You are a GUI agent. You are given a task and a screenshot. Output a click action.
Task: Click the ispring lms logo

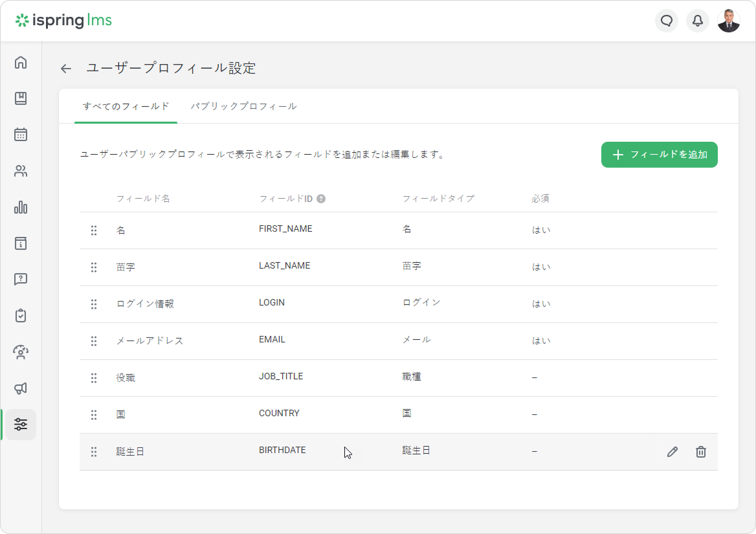[x=63, y=21]
